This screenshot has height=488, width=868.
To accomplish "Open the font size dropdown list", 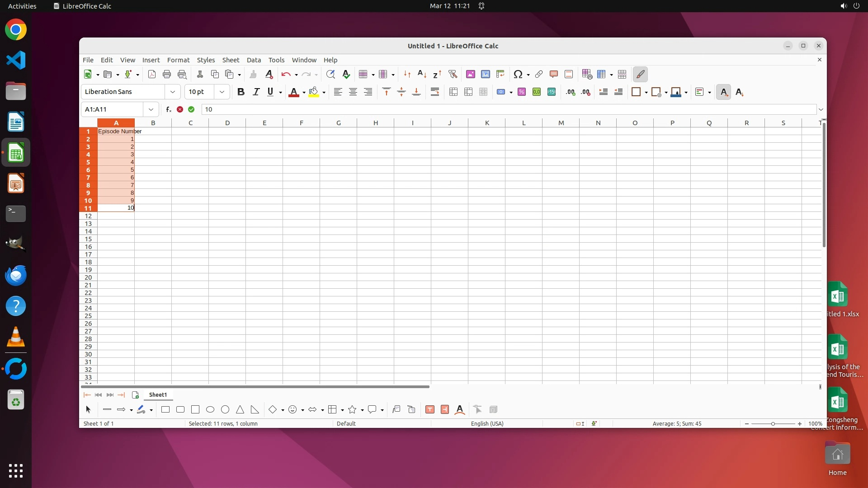I will [222, 92].
